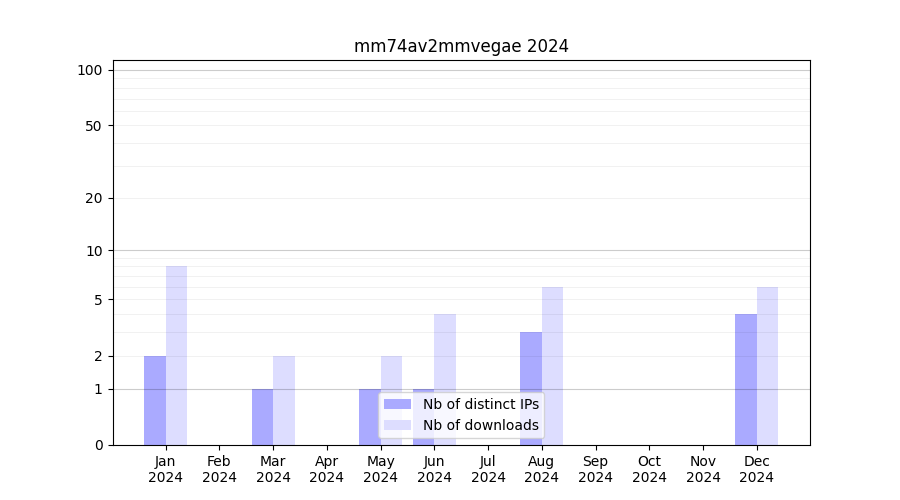Click the December downloads bar

pos(767,365)
